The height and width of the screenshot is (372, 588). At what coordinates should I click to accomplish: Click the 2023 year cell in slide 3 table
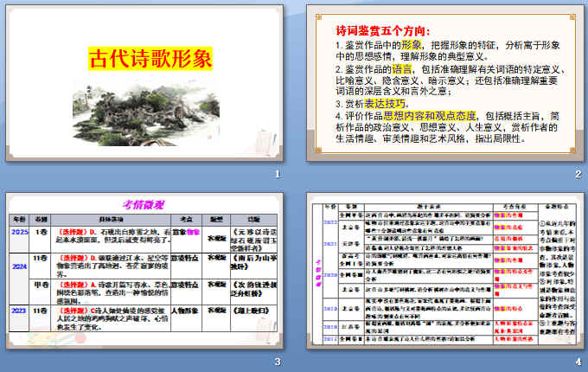18,311
